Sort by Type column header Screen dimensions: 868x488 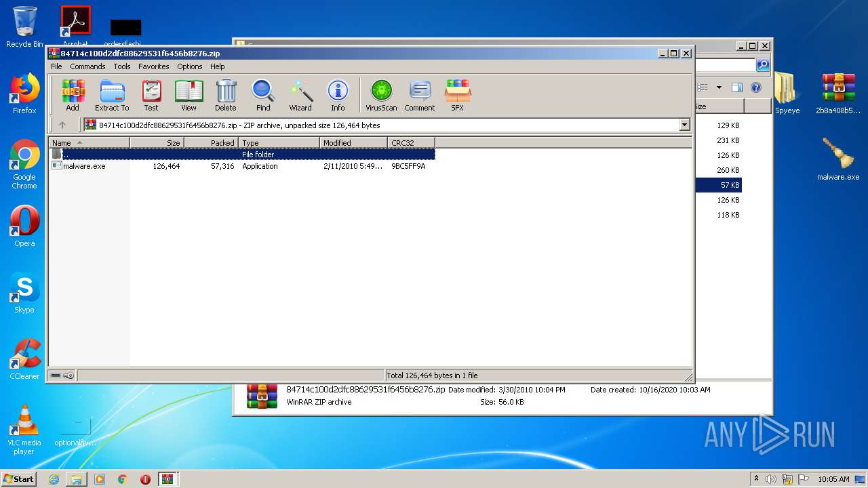point(279,142)
